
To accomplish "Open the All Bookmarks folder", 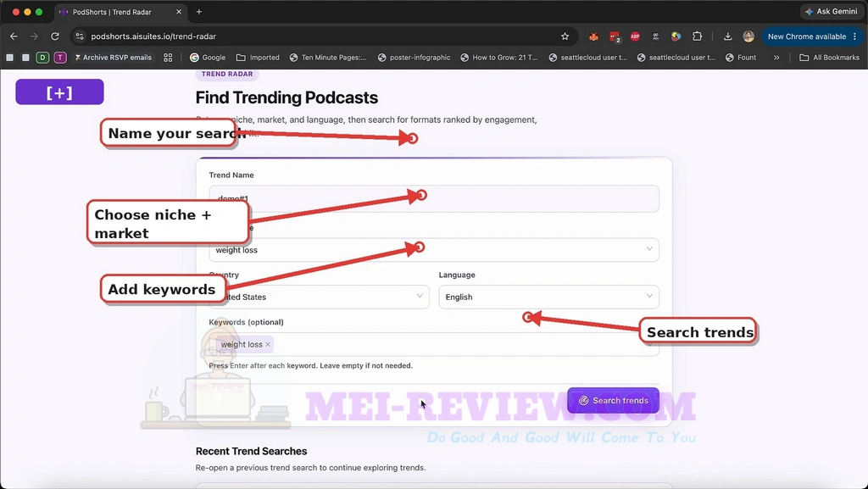I will [x=829, y=58].
